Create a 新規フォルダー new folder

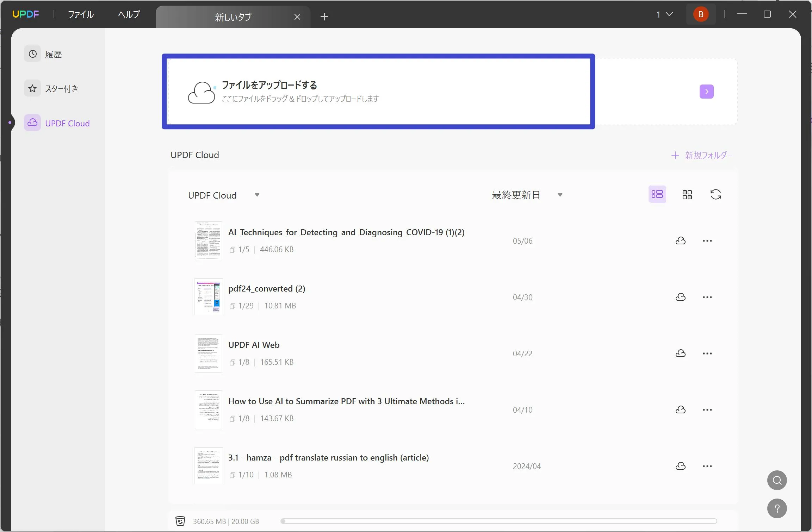pos(702,155)
